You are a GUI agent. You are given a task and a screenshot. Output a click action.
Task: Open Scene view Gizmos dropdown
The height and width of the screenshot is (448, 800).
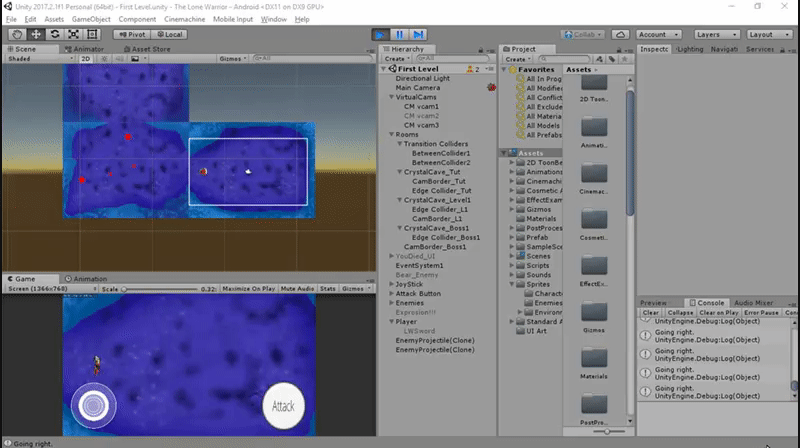tap(233, 59)
